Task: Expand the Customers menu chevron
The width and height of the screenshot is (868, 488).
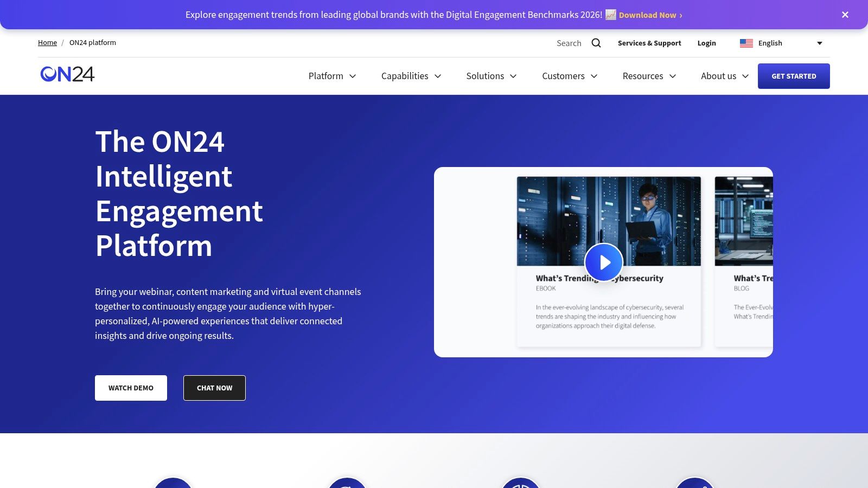Action: [x=594, y=76]
